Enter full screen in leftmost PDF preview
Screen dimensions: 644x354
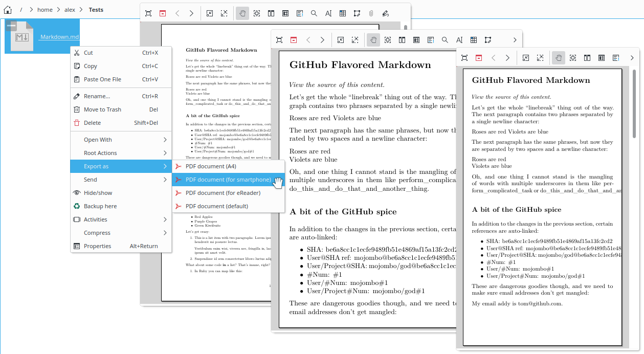148,13
